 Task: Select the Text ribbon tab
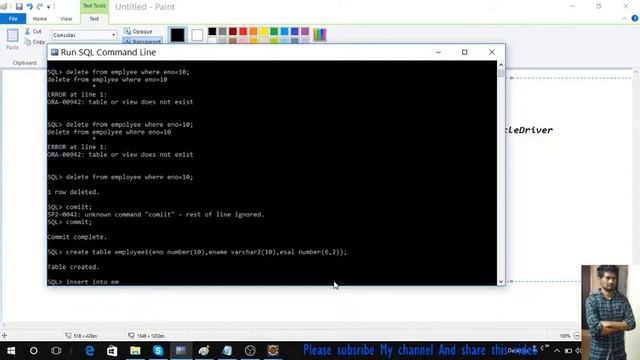[x=94, y=19]
